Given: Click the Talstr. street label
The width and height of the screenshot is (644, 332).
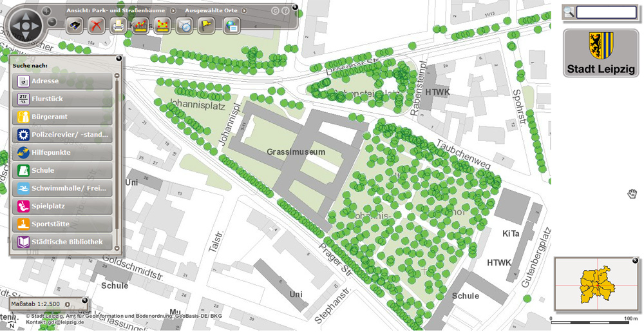Looking at the screenshot, I should tap(216, 240).
